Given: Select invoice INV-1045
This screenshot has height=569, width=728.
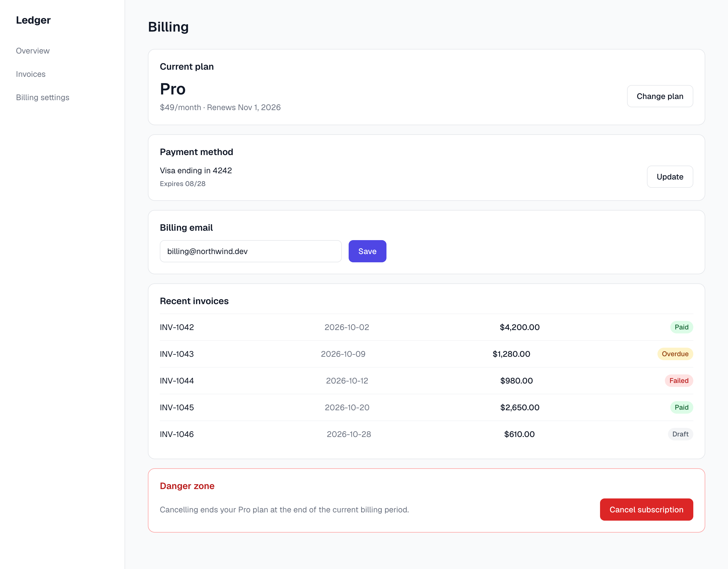Looking at the screenshot, I should [177, 407].
